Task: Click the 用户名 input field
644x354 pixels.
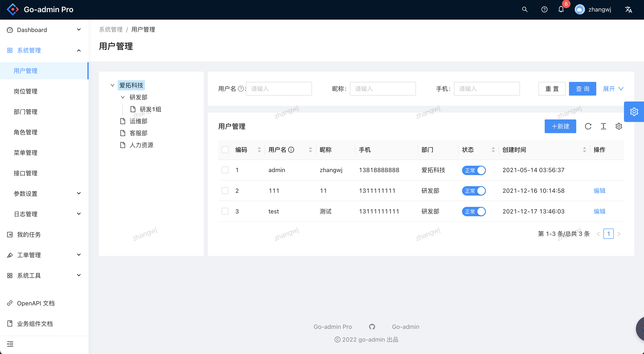Action: pos(279,88)
